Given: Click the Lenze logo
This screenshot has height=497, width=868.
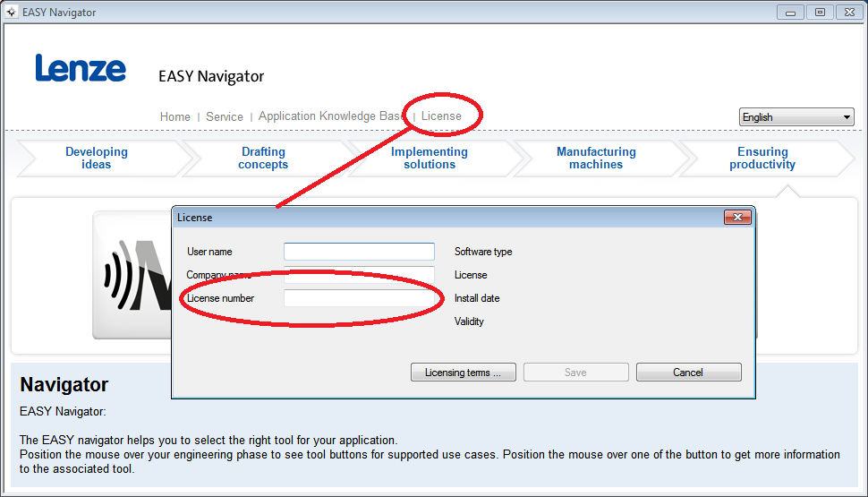Looking at the screenshot, I should coord(81,68).
